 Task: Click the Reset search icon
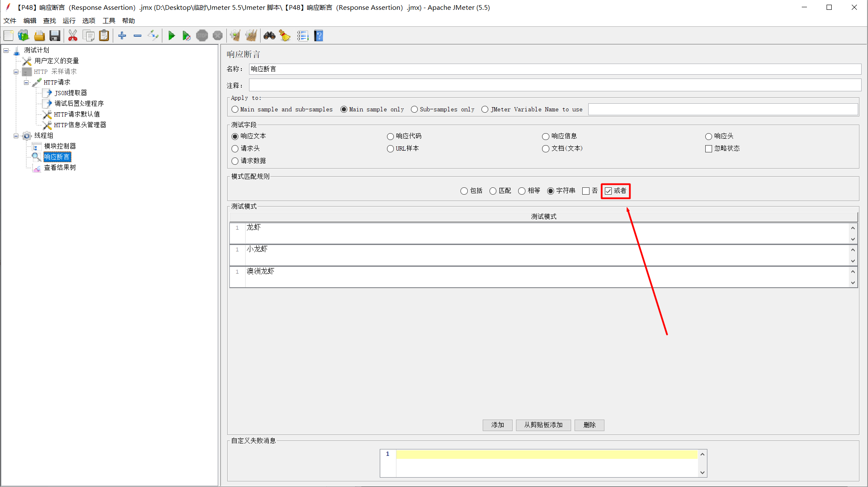pos(285,36)
